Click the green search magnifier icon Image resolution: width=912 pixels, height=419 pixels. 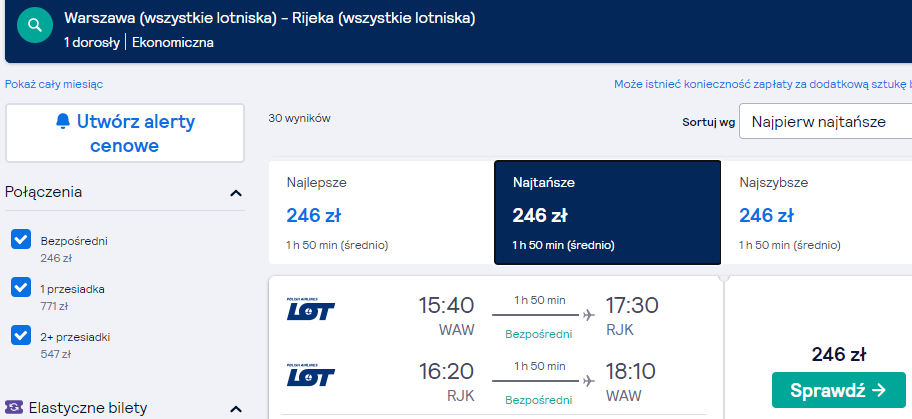(35, 25)
